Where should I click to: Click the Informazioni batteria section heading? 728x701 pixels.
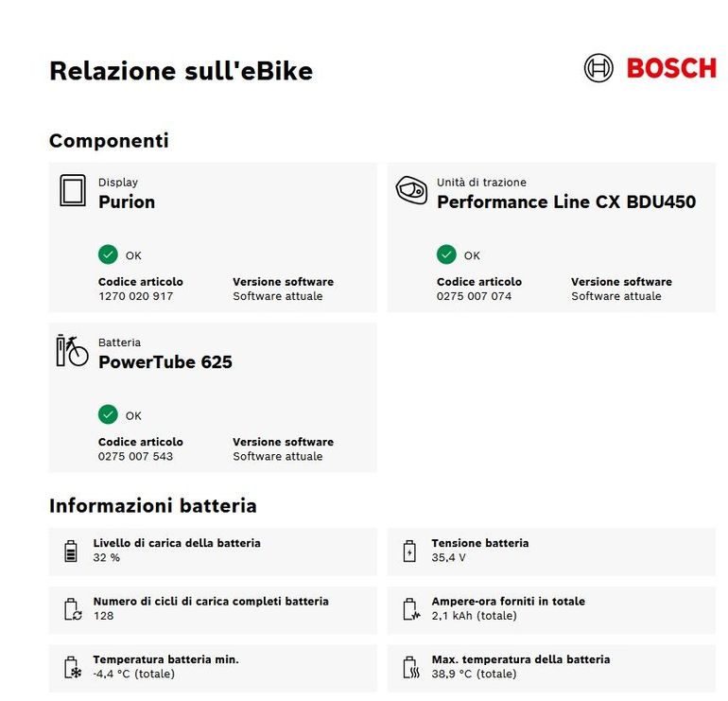click(153, 505)
